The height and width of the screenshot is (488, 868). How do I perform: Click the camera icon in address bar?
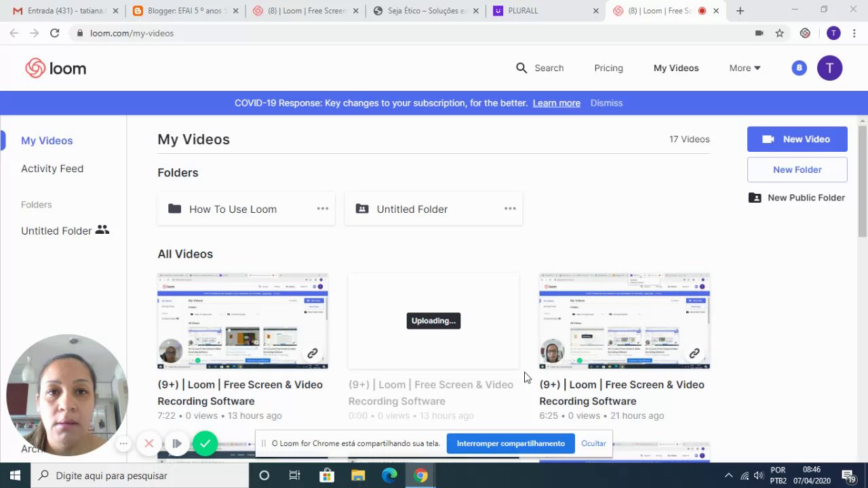coord(759,33)
